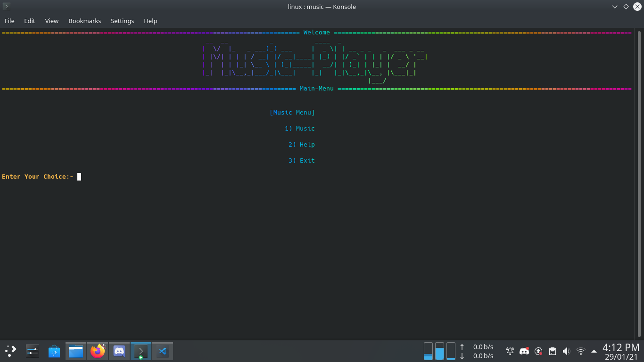The width and height of the screenshot is (644, 362).
Task: Check updates via the tray update icon
Action: pos(538,351)
